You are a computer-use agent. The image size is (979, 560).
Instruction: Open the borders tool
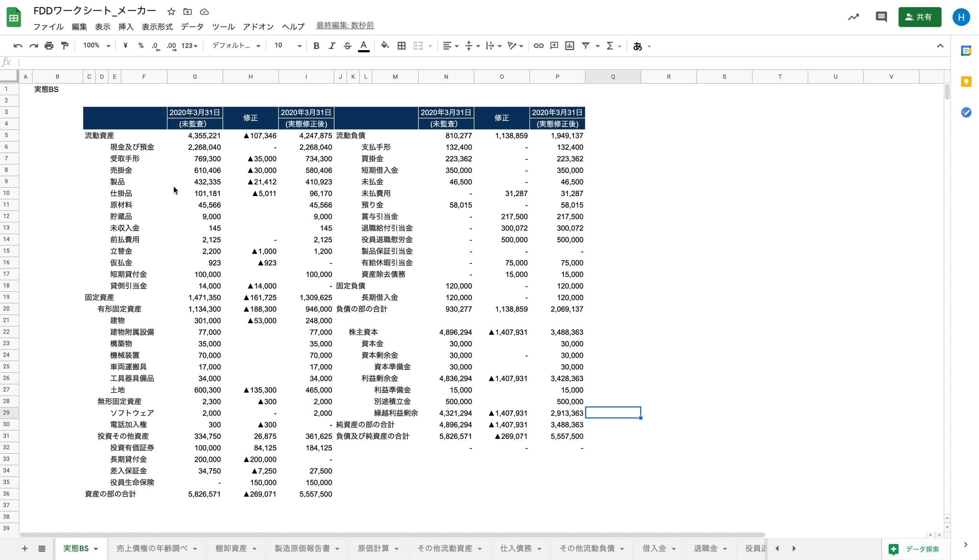pyautogui.click(x=402, y=46)
